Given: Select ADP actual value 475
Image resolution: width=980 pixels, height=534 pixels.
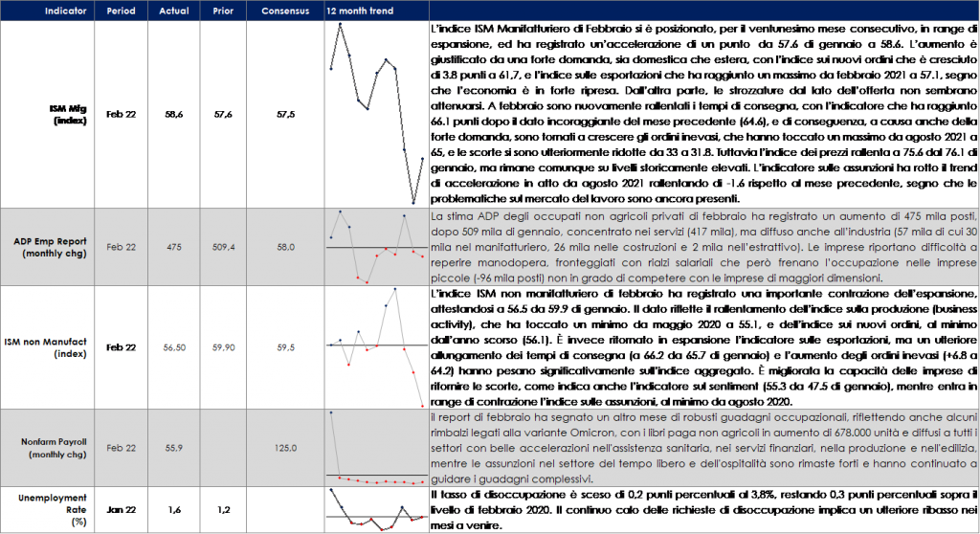Looking at the screenshot, I should [173, 247].
